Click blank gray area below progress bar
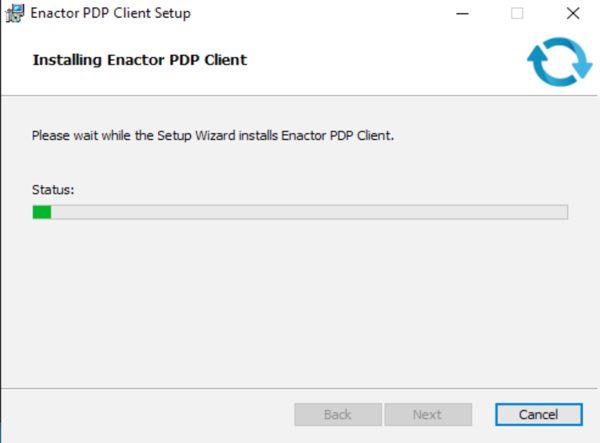The height and width of the screenshot is (443, 600). [x=300, y=300]
